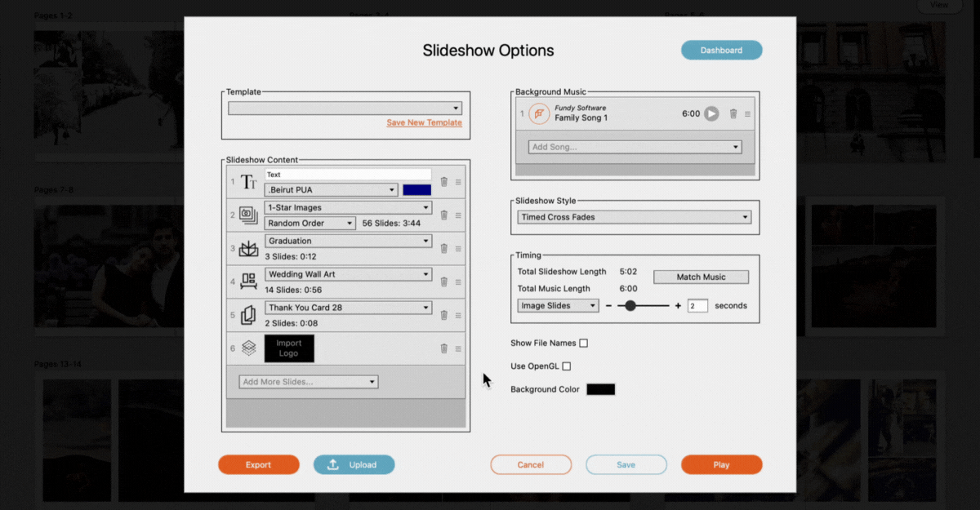Click the 1-Star Images photo stack icon
The height and width of the screenshot is (510, 980).
(248, 215)
